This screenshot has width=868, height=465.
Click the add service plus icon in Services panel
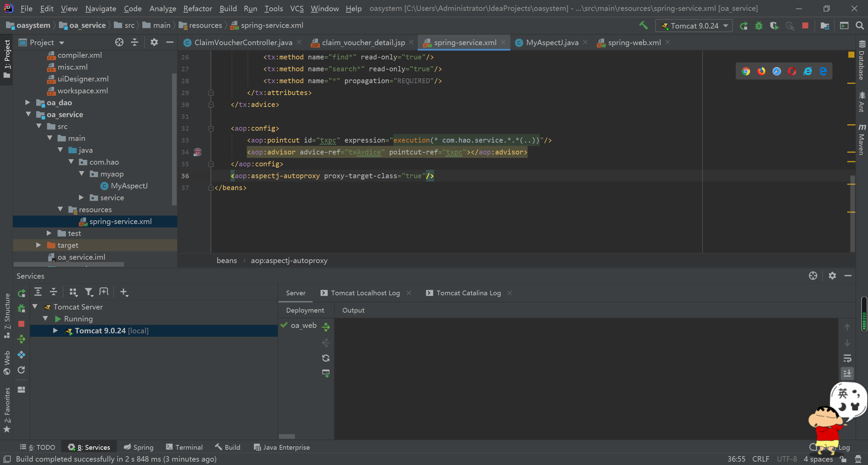tap(123, 292)
